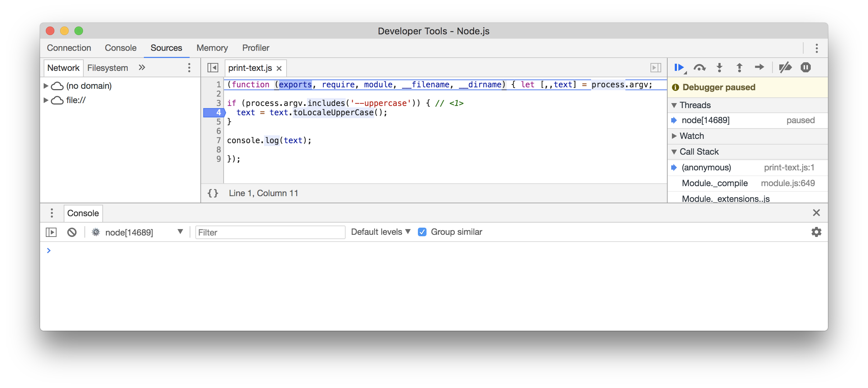Step over the next function call

(x=700, y=67)
